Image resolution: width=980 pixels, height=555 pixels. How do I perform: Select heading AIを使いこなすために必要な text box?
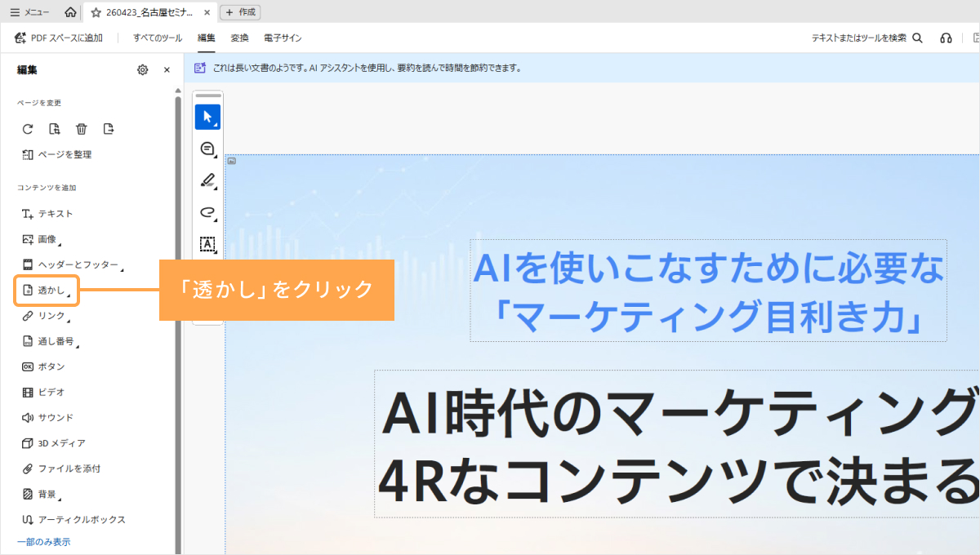click(708, 290)
